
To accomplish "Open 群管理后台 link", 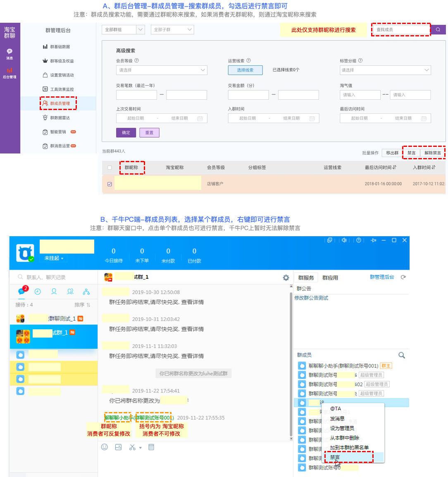I will pos(382,277).
